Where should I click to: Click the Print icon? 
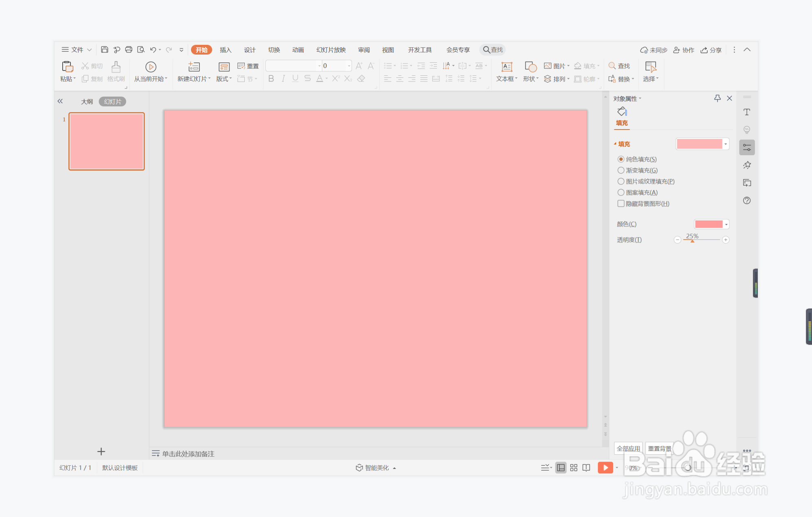pyautogui.click(x=129, y=50)
